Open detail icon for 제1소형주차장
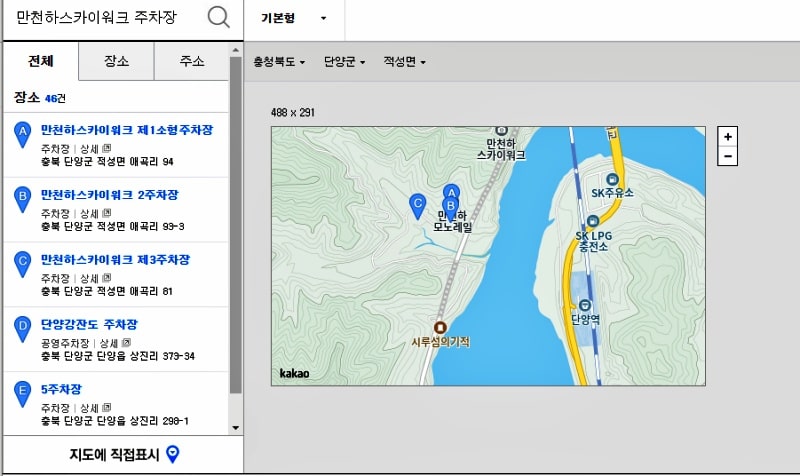The height and width of the screenshot is (476, 800). tap(107, 148)
